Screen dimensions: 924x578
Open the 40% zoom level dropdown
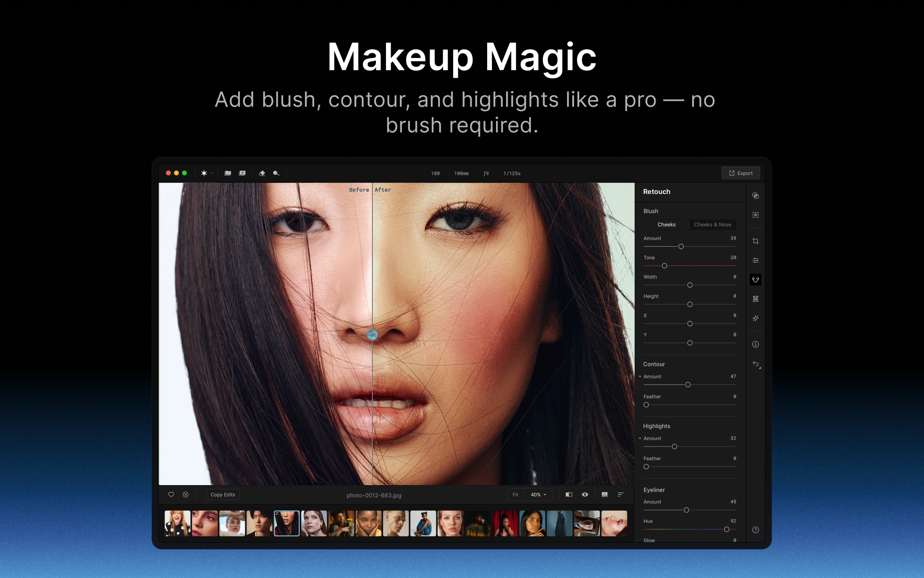538,495
